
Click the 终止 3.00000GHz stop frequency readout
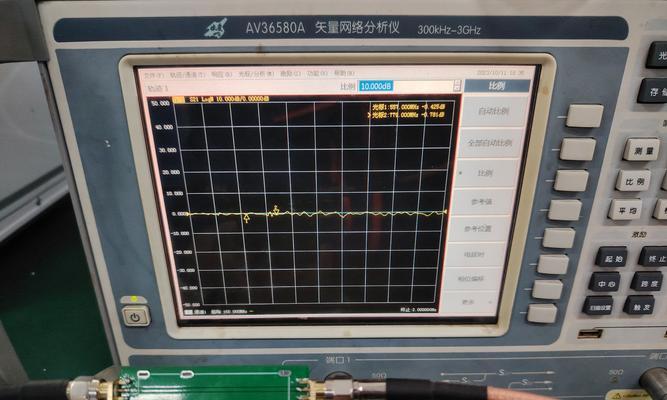point(418,309)
